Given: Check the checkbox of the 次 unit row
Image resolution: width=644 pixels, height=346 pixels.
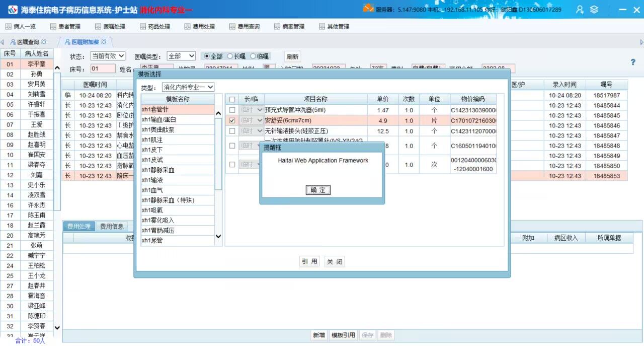Looking at the screenshot, I should [232, 165].
